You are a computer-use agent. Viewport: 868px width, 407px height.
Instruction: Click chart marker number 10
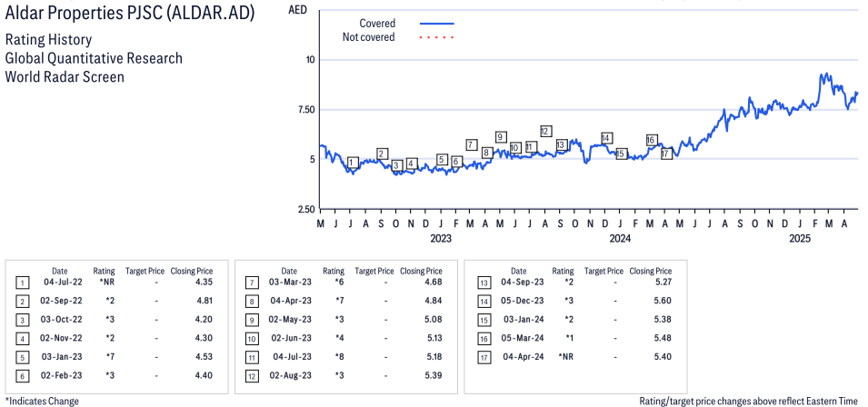click(514, 148)
